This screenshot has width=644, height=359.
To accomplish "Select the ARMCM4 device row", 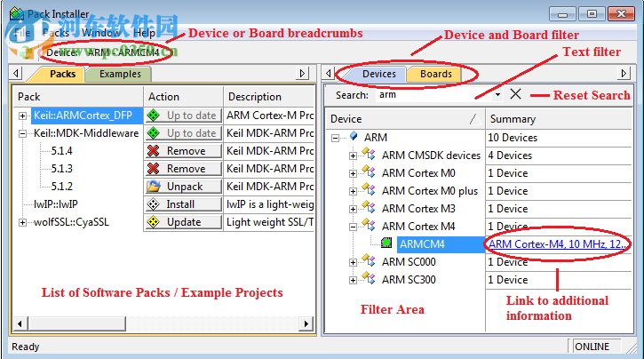I will 440,244.
